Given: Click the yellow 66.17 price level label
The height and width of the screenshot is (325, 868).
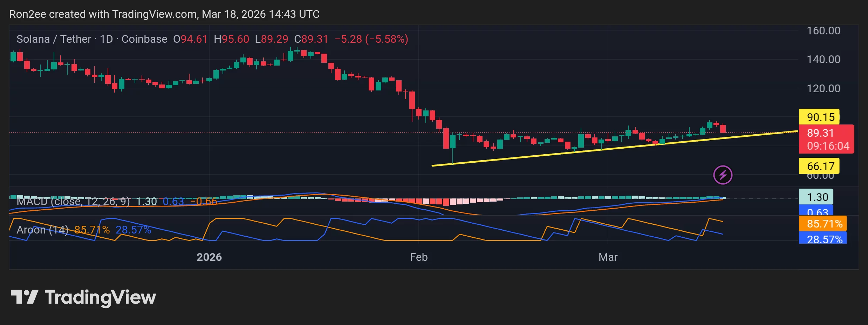Looking at the screenshot, I should point(820,166).
